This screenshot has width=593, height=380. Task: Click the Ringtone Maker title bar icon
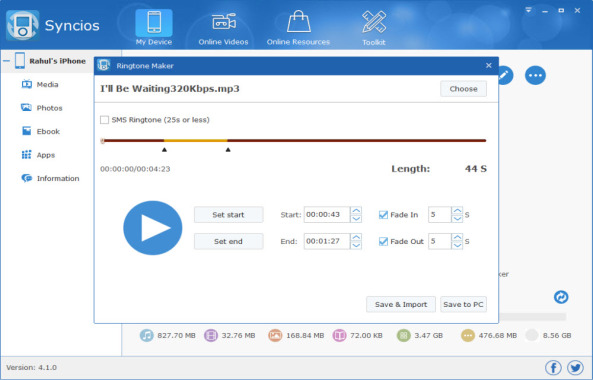click(104, 65)
